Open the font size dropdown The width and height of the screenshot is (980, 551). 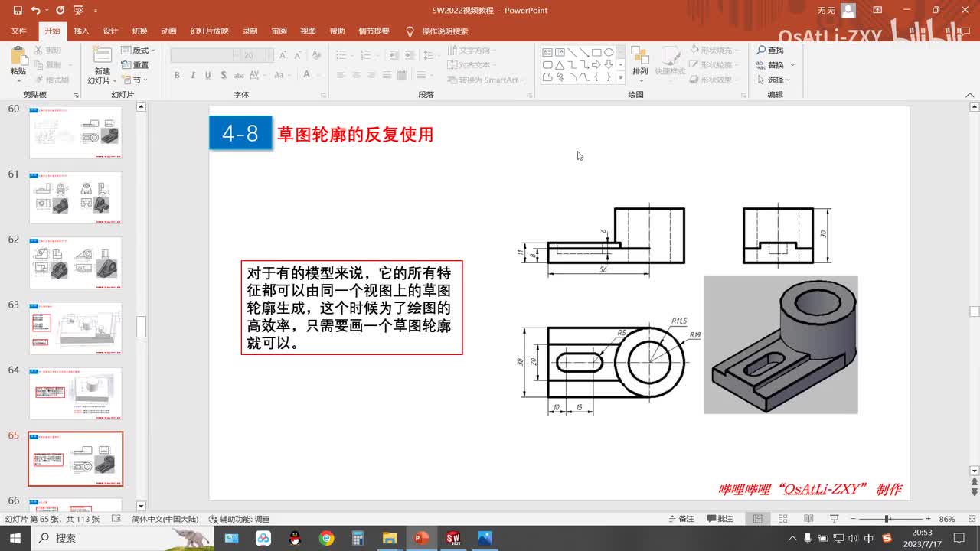pos(269,56)
